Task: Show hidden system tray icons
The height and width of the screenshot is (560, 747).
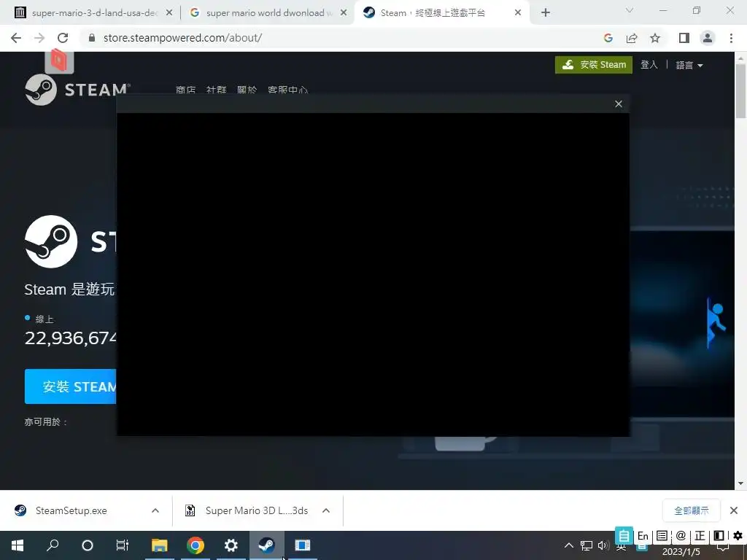Action: (569, 545)
